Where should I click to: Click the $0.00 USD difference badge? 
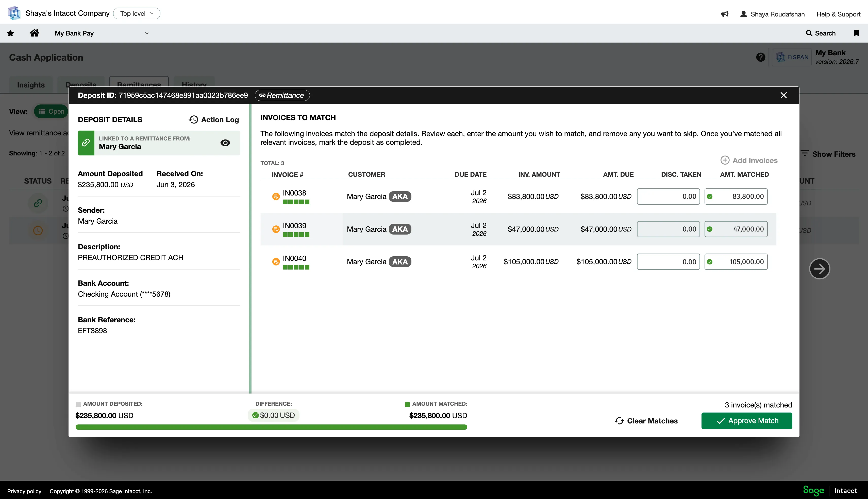coord(273,415)
